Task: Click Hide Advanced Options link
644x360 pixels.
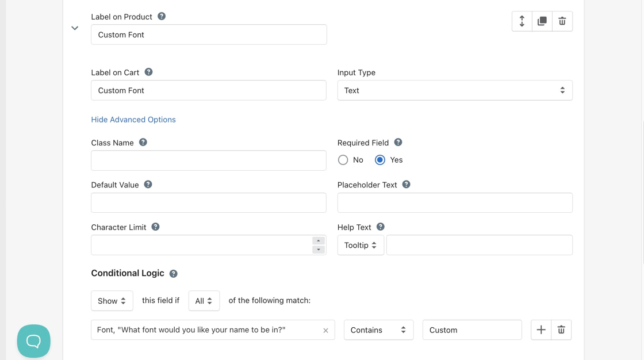Action: pyautogui.click(x=133, y=120)
